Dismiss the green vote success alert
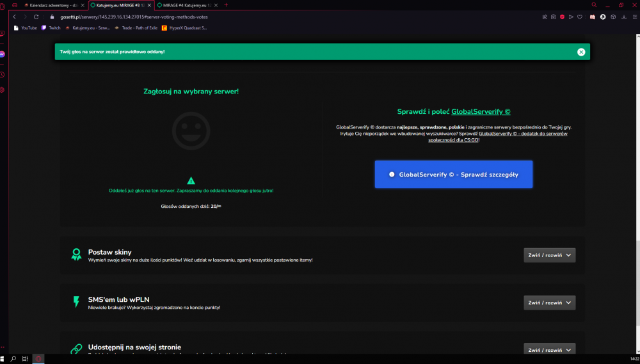640x364 pixels. (581, 52)
